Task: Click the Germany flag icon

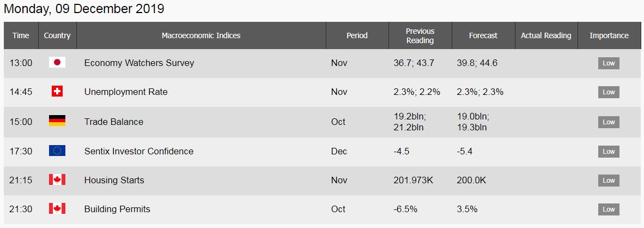Action: tap(57, 121)
